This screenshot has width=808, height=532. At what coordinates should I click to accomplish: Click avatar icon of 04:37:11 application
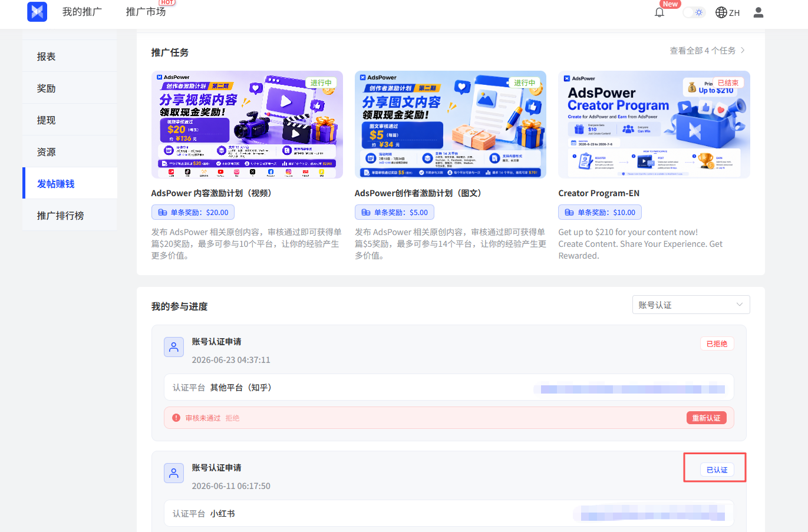click(x=174, y=347)
